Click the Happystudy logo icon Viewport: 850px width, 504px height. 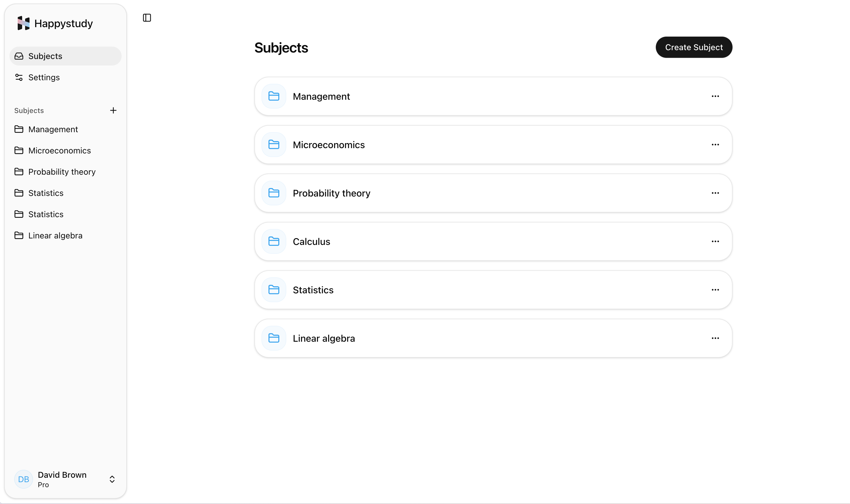tap(22, 23)
